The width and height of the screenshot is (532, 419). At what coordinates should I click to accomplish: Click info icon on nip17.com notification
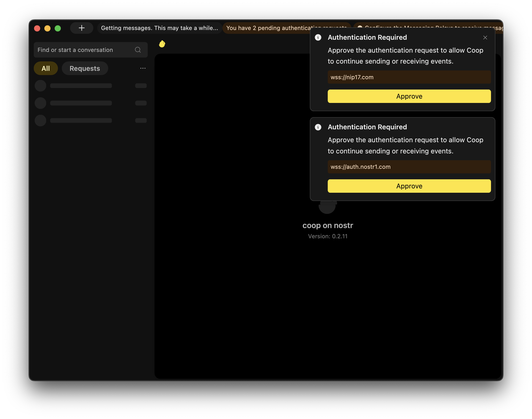(x=318, y=38)
